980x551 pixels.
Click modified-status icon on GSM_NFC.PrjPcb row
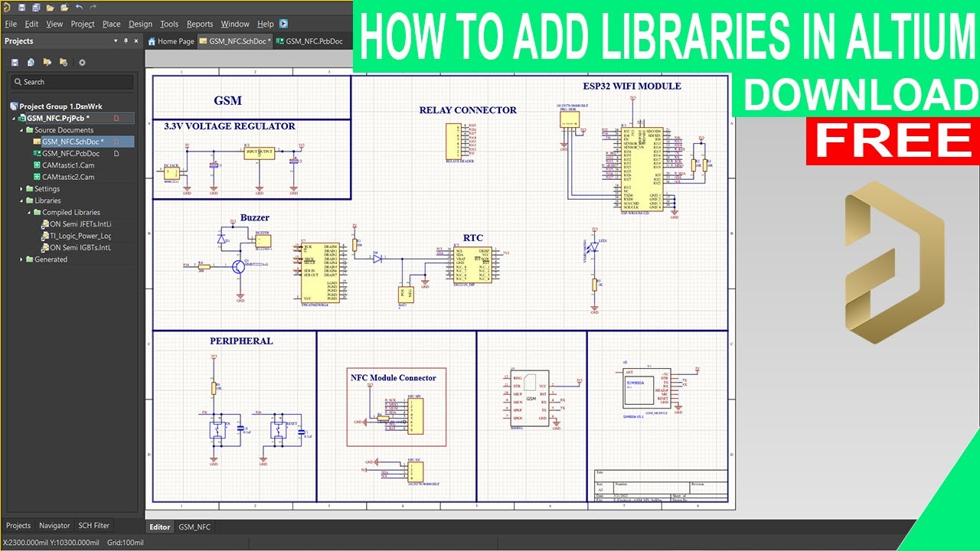click(116, 119)
